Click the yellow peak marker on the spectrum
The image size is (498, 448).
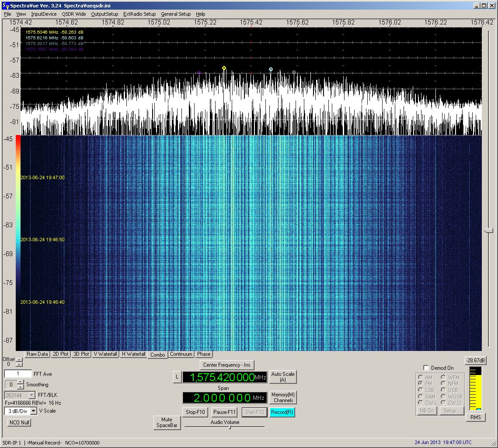click(x=224, y=68)
